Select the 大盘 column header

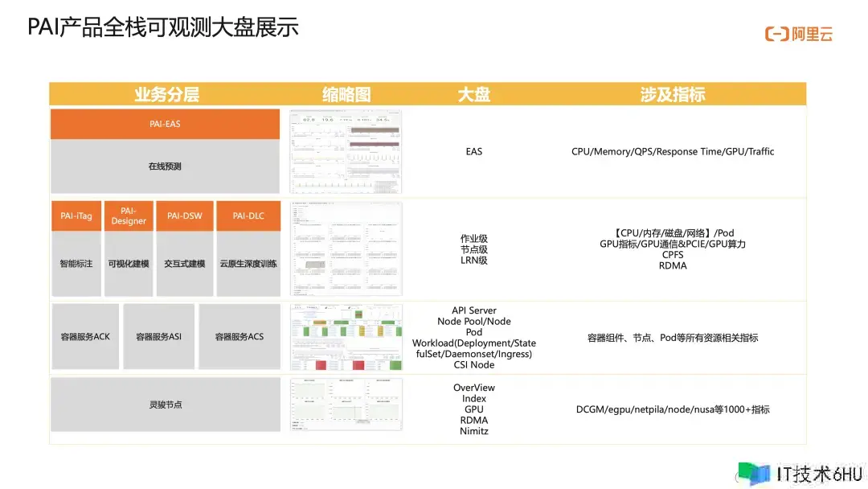click(474, 95)
